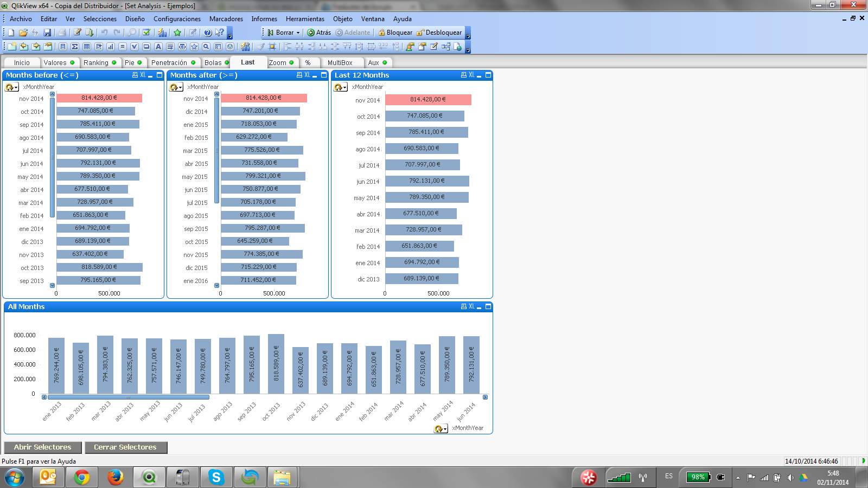
Task: Open the Herramientas menu
Action: pos(305,19)
